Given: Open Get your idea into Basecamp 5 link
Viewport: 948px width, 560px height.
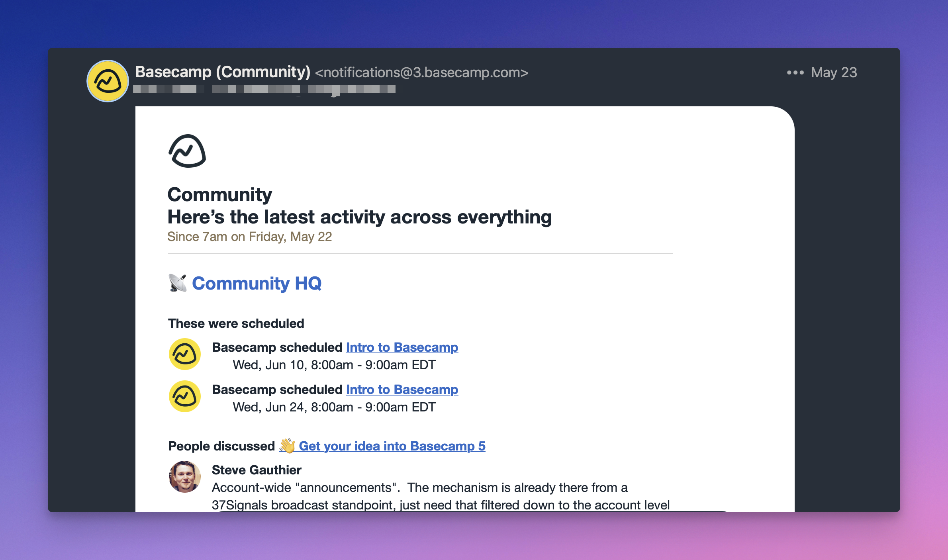Looking at the screenshot, I should (x=382, y=446).
